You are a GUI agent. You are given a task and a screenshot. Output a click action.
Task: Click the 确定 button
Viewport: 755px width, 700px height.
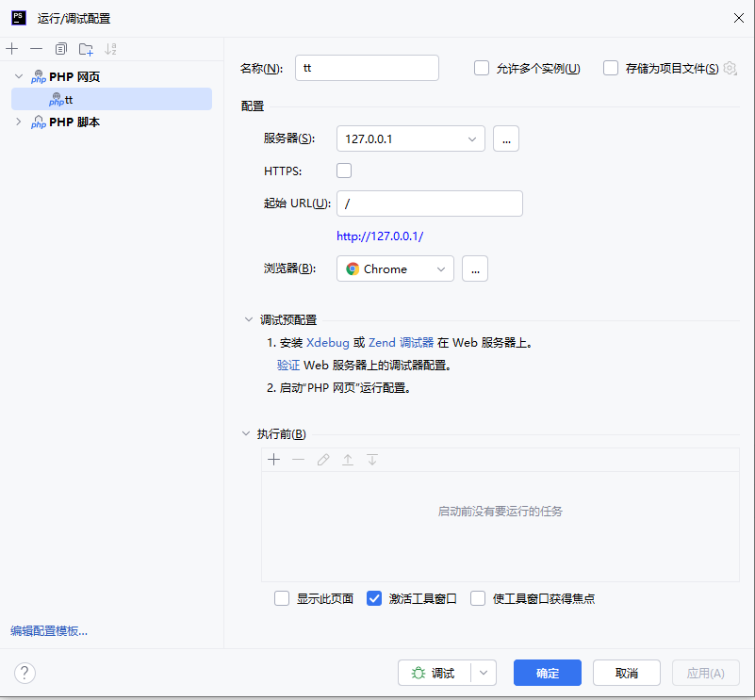click(x=548, y=673)
